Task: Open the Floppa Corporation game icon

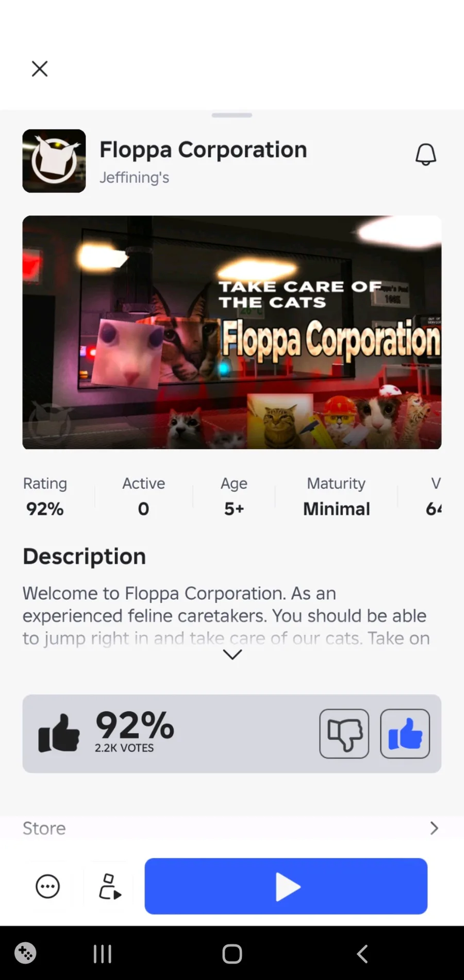Action: click(54, 161)
